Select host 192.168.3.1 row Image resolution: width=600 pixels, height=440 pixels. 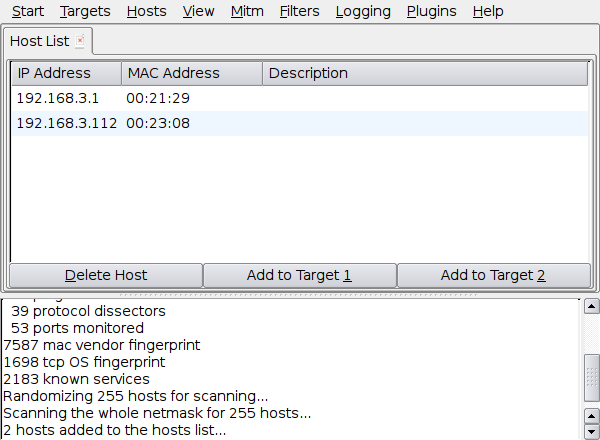click(x=300, y=98)
